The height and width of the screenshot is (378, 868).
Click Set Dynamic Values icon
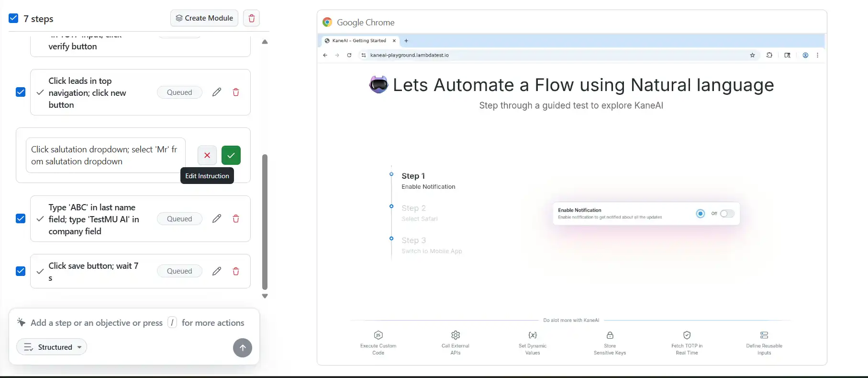(x=533, y=335)
